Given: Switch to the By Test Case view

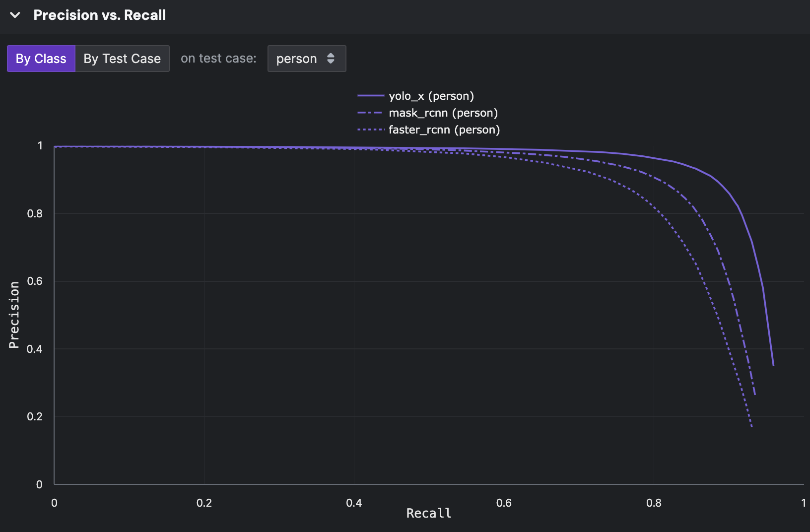Looking at the screenshot, I should click(x=122, y=59).
